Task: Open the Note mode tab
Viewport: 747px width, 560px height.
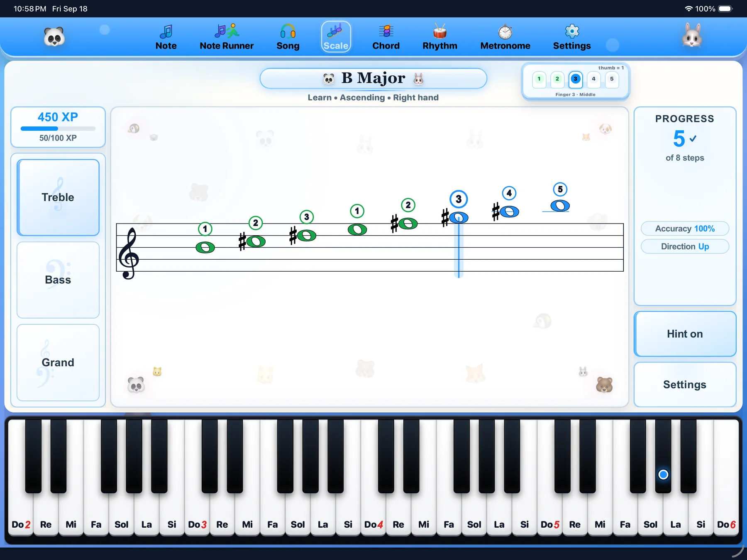Action: coord(166,37)
